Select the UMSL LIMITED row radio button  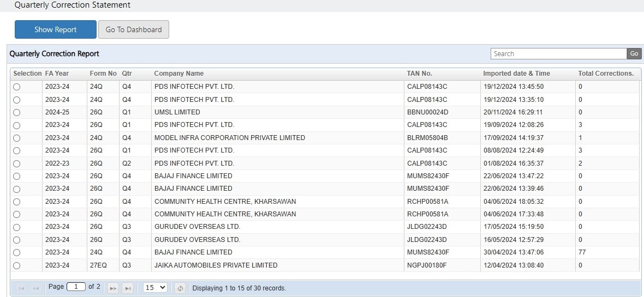(x=16, y=112)
